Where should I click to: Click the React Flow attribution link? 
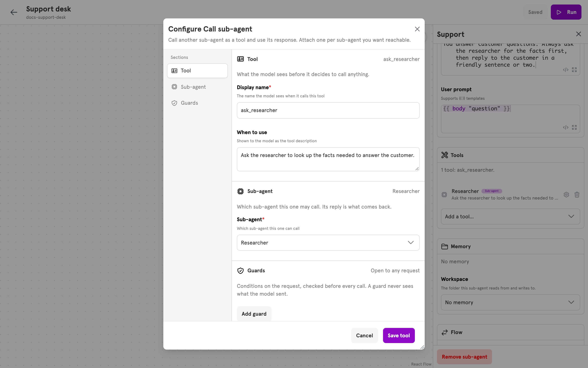point(421,364)
